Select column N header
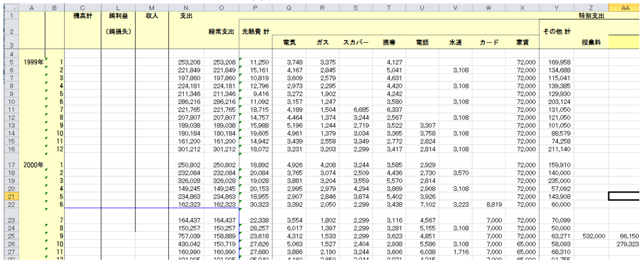Image resolution: width=644 pixels, height=262 pixels. point(187,8)
